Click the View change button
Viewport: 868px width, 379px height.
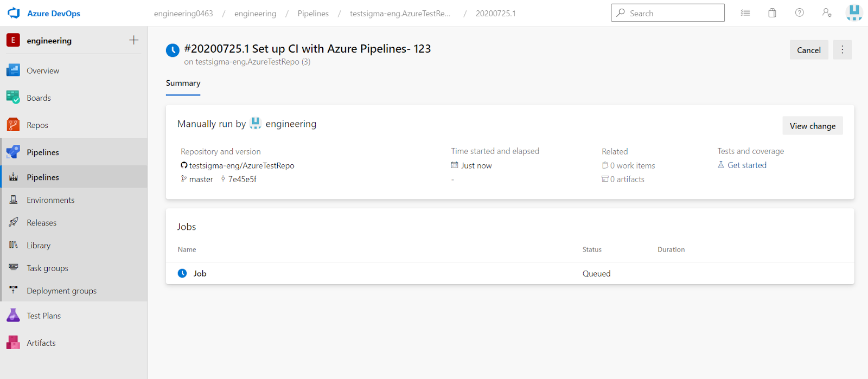click(x=813, y=126)
